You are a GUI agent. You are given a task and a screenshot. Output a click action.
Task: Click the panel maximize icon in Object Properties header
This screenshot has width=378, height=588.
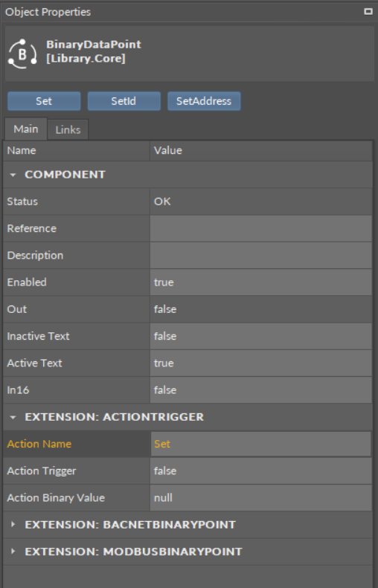[368, 12]
